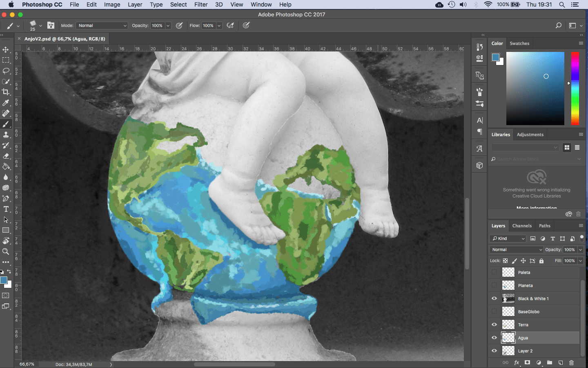Screen dimensions: 588x368
Task: Hide the Black & White 1 layer
Action: [x=494, y=298]
